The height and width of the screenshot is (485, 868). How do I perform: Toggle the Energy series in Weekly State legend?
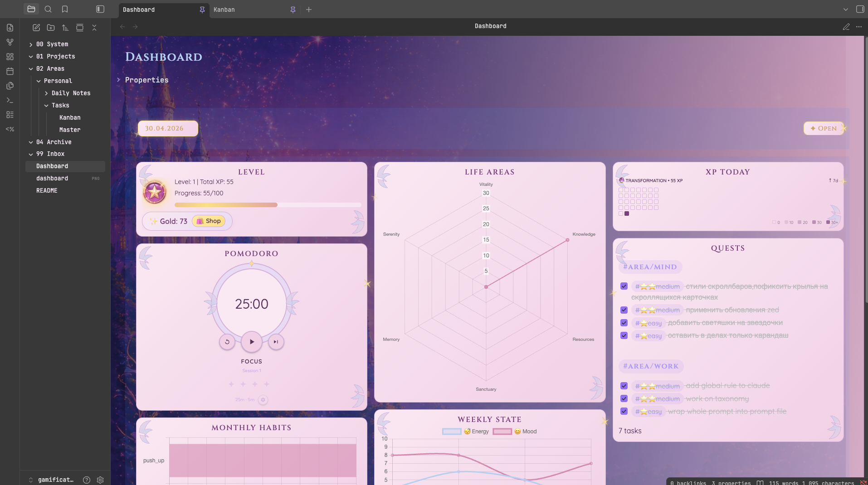(465, 432)
